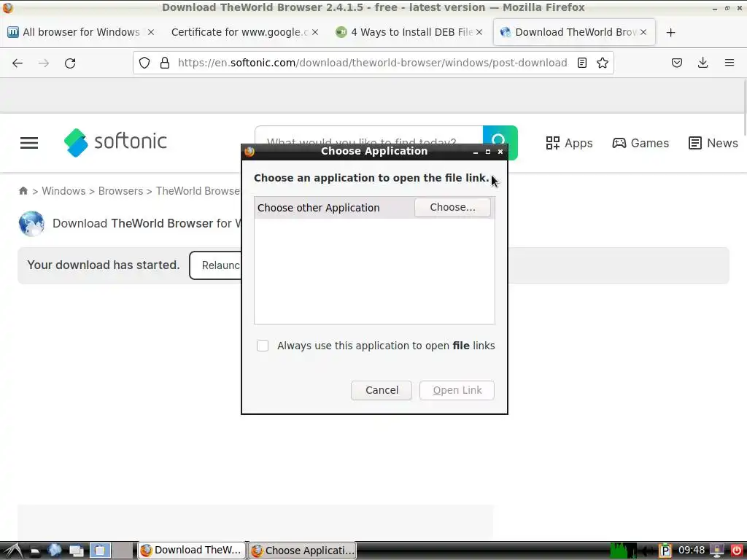Click the Open Link button
The image size is (747, 560).
457,390
